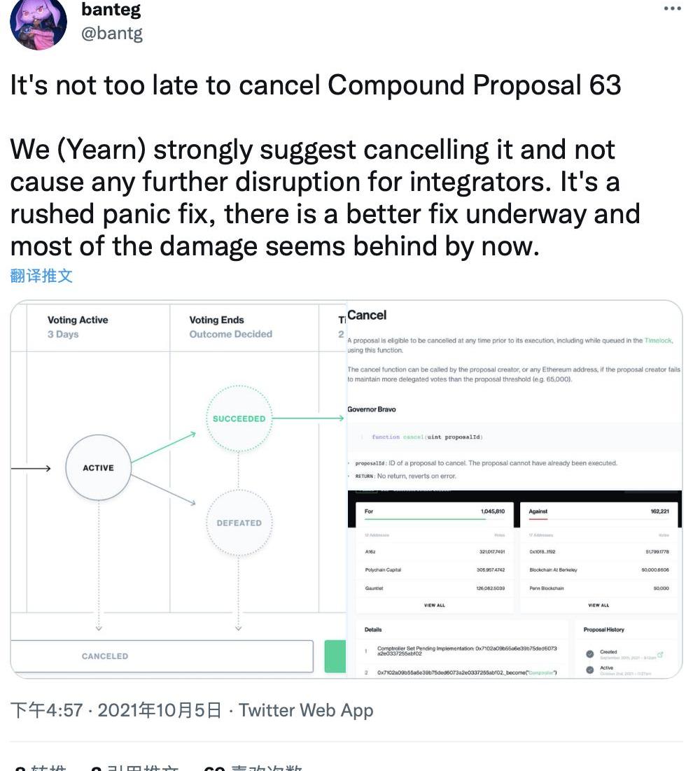The width and height of the screenshot is (700, 771).
Task: Open the Timelock link in Cancel section
Action: [x=658, y=341]
